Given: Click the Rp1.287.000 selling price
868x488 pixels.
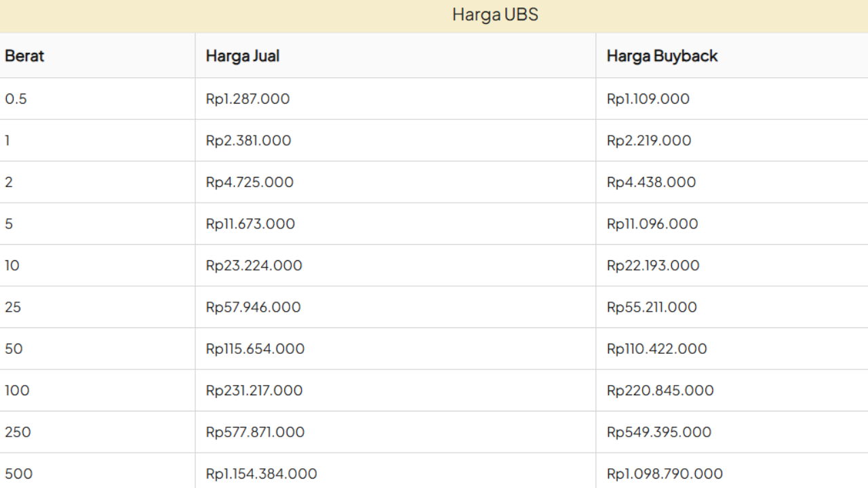Looking at the screenshot, I should pyautogui.click(x=248, y=99).
